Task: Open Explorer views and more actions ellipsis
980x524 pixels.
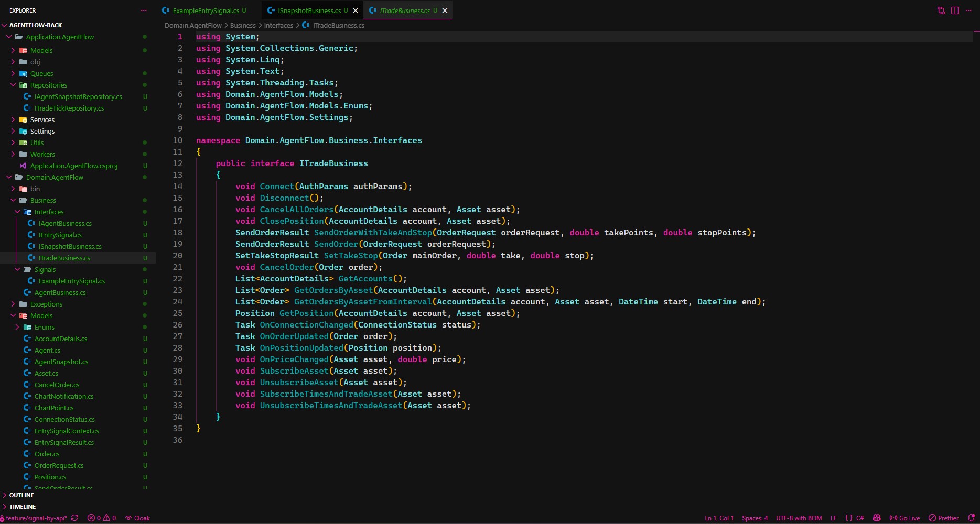Action: point(144,10)
